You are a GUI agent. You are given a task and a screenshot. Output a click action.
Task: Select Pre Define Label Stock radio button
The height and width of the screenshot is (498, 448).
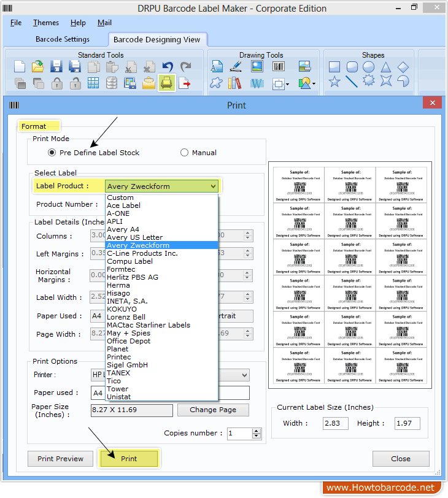52,153
